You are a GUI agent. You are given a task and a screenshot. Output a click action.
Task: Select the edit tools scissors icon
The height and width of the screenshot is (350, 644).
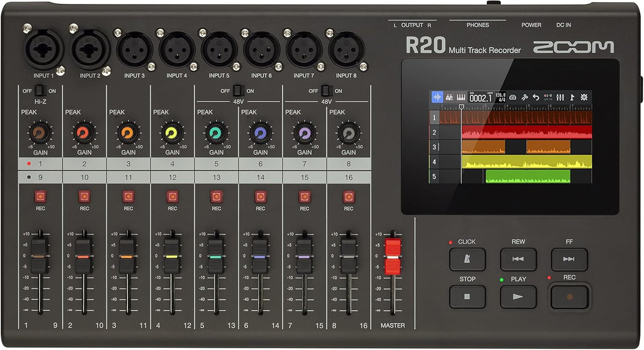525,96
